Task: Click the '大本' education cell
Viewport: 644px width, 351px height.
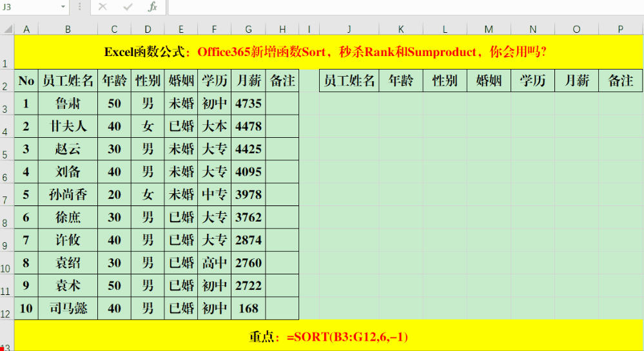Action: [x=214, y=126]
